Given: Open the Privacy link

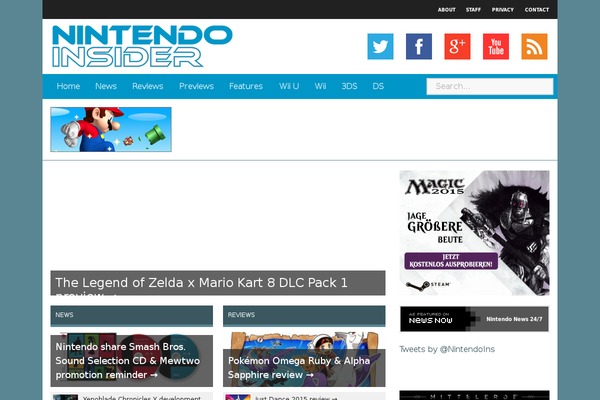Looking at the screenshot, I should coord(503,10).
